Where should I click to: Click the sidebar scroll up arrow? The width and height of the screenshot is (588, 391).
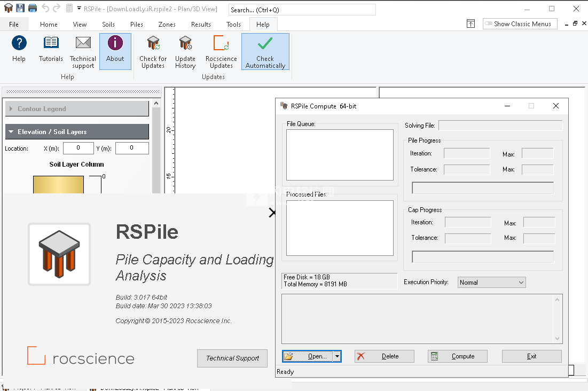156,103
